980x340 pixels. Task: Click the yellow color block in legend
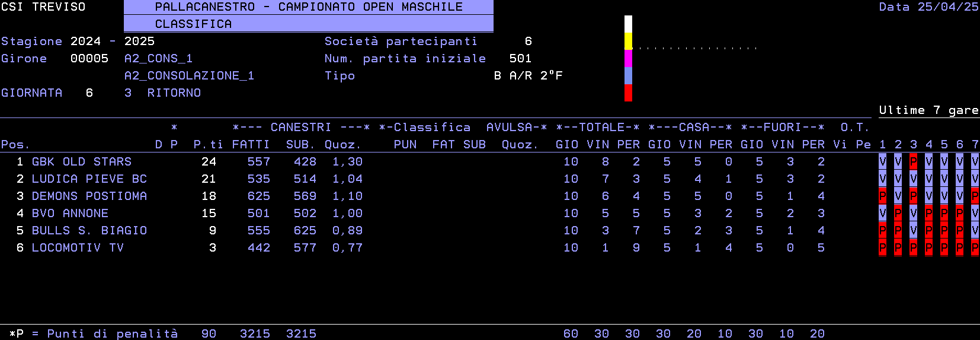pyautogui.click(x=628, y=42)
